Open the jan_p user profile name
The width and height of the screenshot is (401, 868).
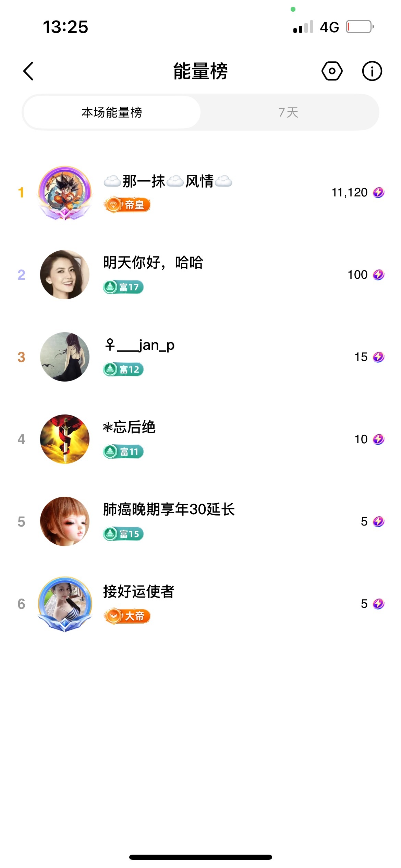[139, 345]
